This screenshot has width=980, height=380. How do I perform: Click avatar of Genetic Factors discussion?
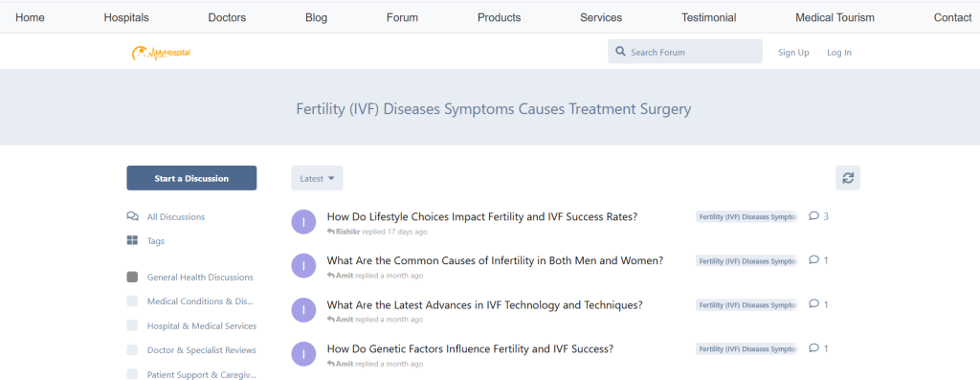[x=303, y=354]
